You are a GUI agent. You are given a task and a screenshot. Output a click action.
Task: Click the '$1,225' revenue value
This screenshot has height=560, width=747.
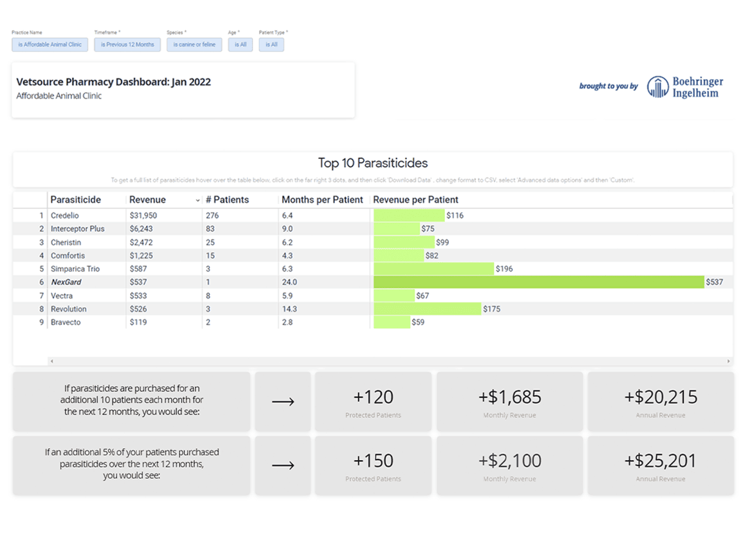tap(141, 256)
